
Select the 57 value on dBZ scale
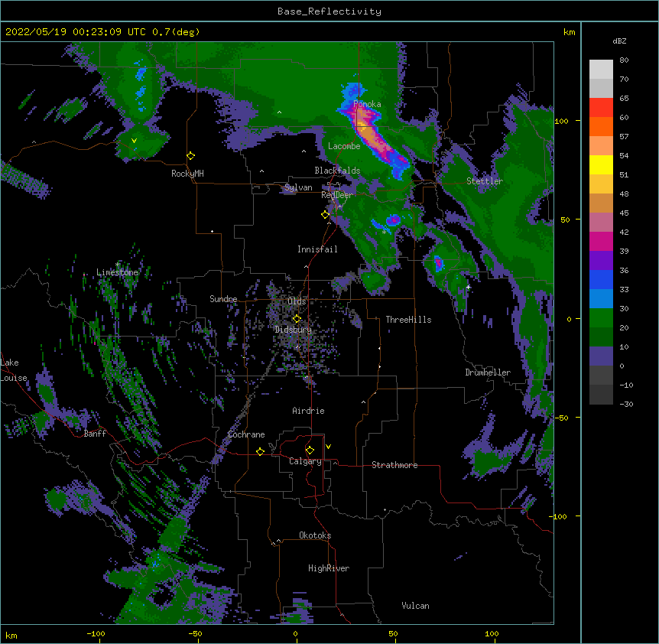pyautogui.click(x=624, y=137)
